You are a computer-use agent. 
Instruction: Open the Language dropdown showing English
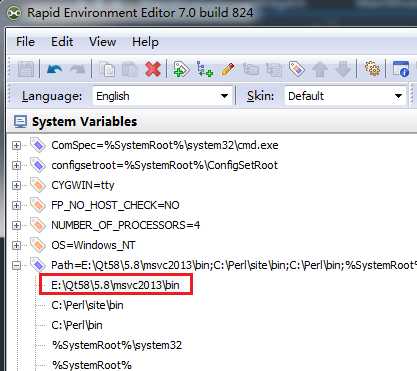tap(162, 96)
